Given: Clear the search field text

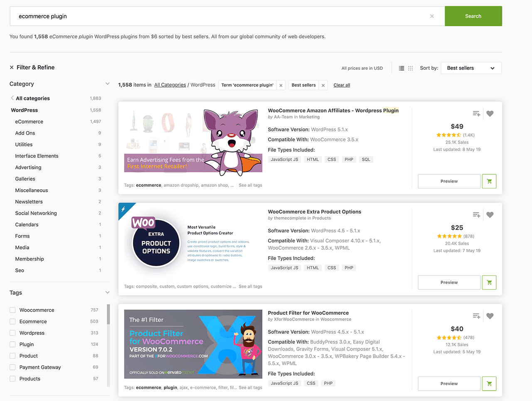Looking at the screenshot, I should tap(432, 16).
